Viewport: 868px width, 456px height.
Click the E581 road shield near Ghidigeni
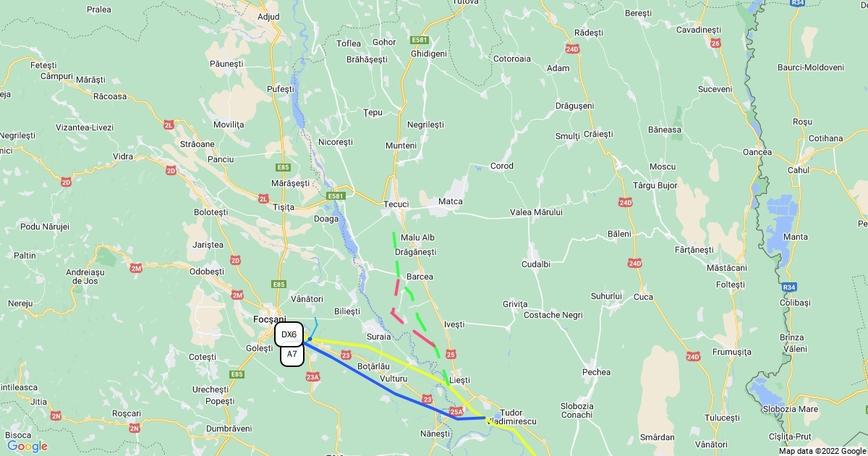pos(420,40)
